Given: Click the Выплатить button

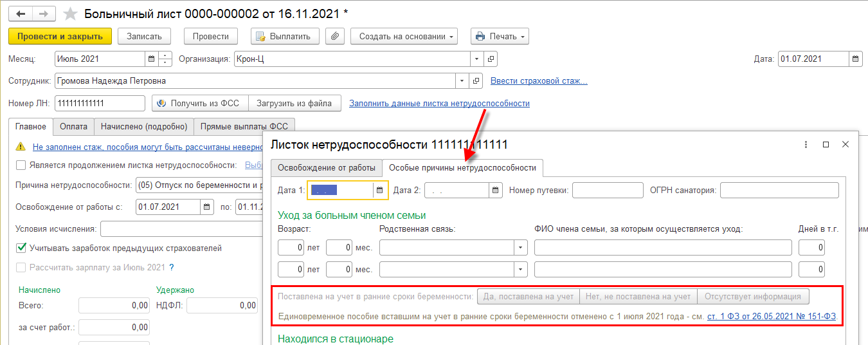Looking at the screenshot, I should click(285, 37).
